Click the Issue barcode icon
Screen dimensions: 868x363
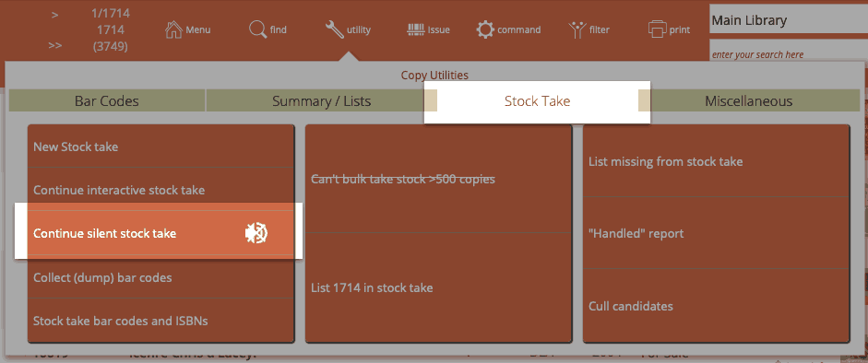416,29
